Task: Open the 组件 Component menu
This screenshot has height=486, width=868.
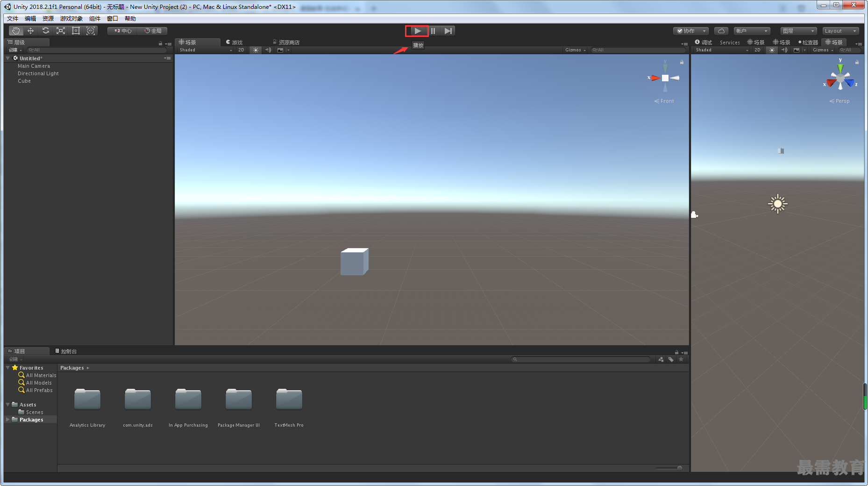Action: coord(95,19)
